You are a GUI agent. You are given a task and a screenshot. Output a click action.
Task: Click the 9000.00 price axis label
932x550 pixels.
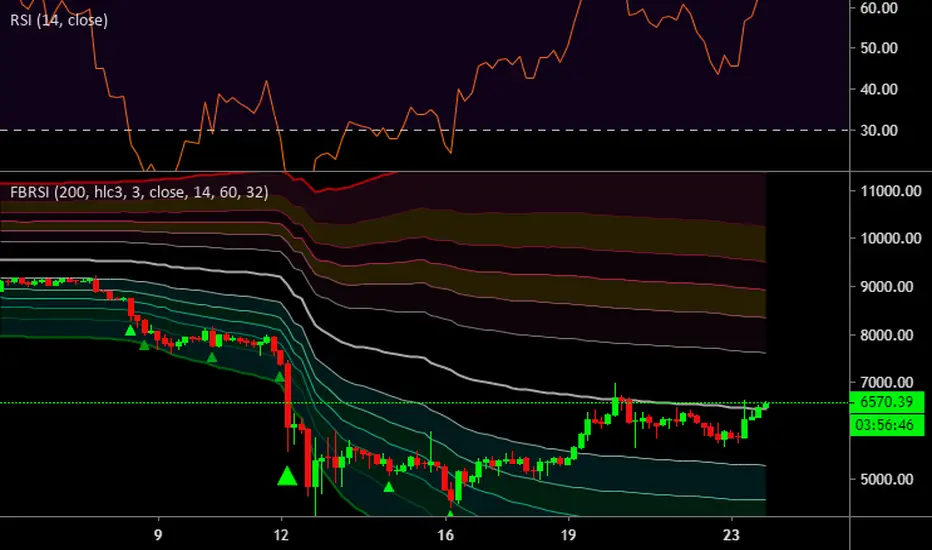(x=887, y=287)
